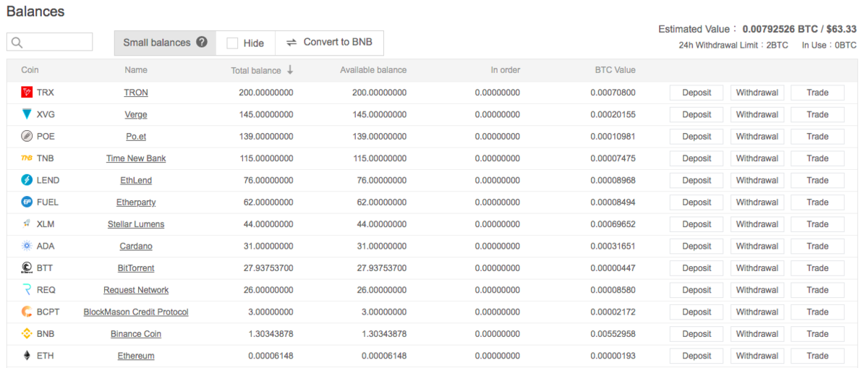This screenshot has height=368, width=868.
Task: Click the search magnifier icon
Action: click(17, 43)
